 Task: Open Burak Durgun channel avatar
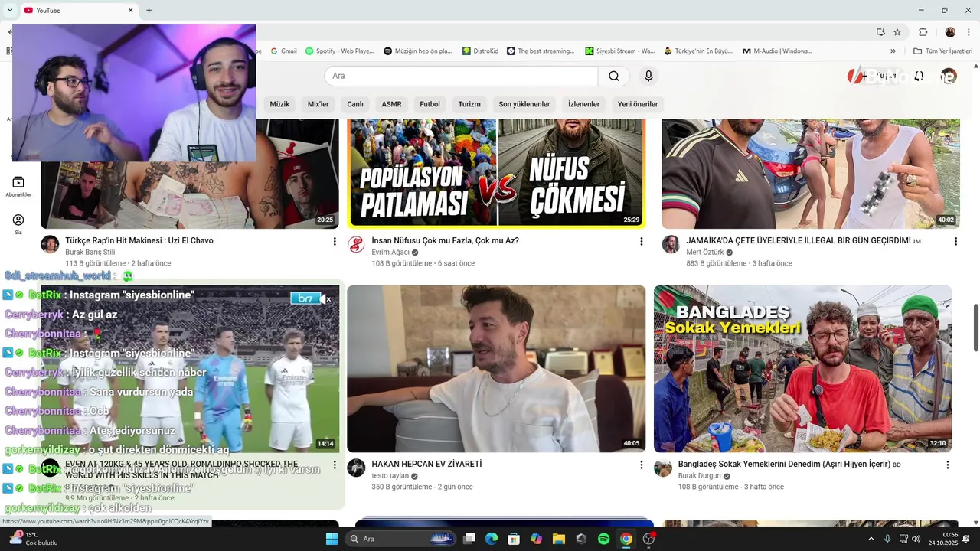pyautogui.click(x=663, y=468)
